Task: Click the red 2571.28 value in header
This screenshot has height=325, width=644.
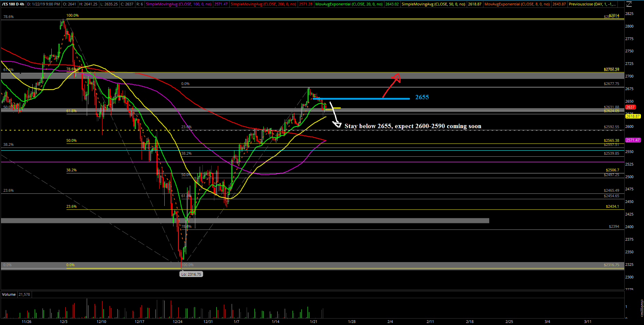Action: pyautogui.click(x=306, y=4)
